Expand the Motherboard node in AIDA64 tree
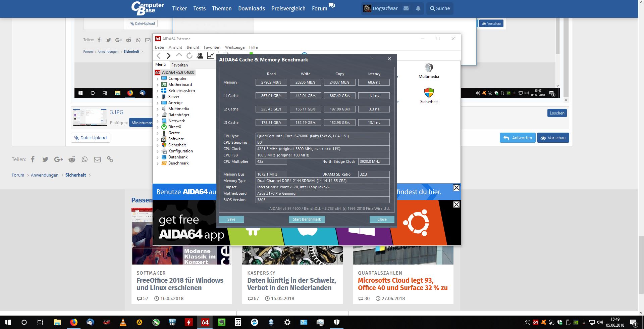 pos(158,85)
